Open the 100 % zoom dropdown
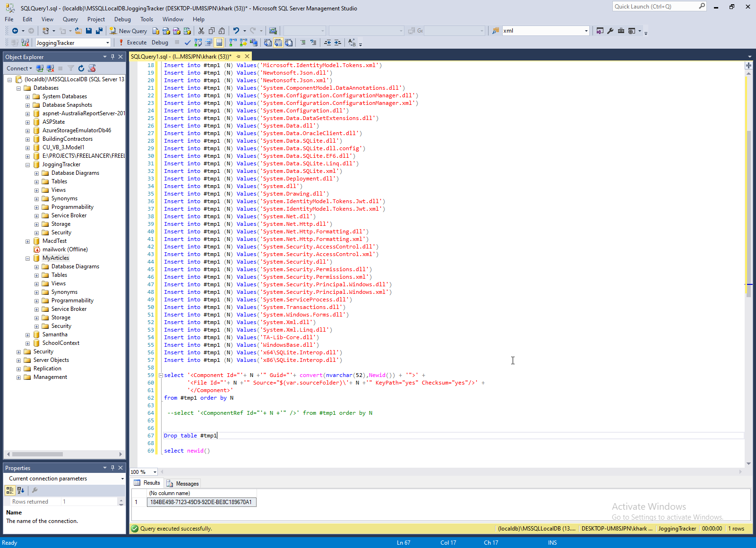Screen dimensions: 756x548 (x=155, y=472)
